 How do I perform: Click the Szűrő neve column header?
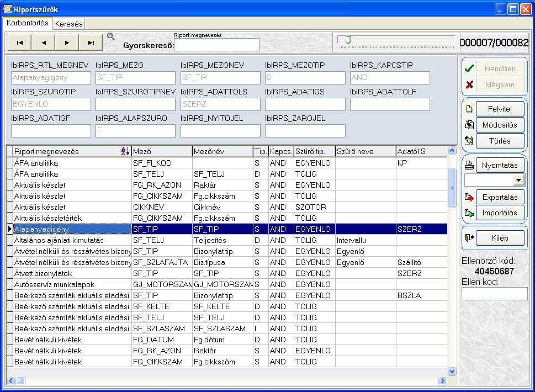[x=366, y=151]
